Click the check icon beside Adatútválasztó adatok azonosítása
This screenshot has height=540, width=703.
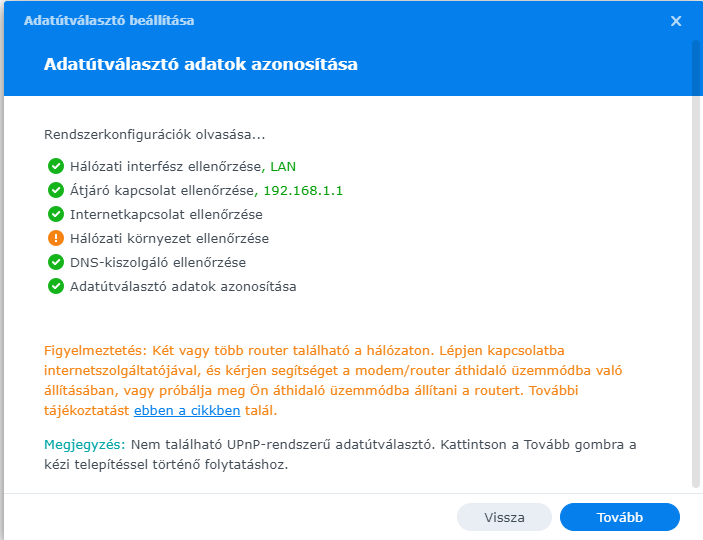(56, 286)
